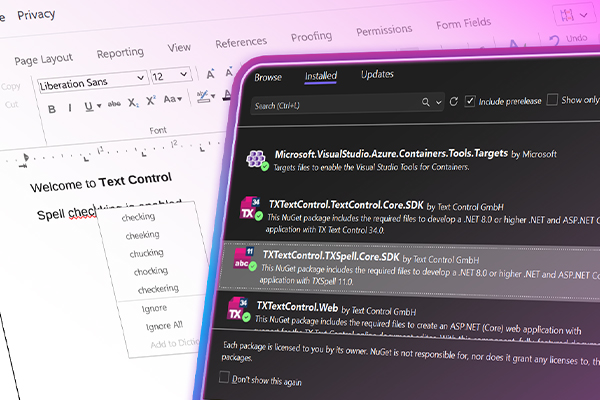The image size is (600, 400).
Task: Choose "checking" spelling suggestion
Action: [138, 216]
